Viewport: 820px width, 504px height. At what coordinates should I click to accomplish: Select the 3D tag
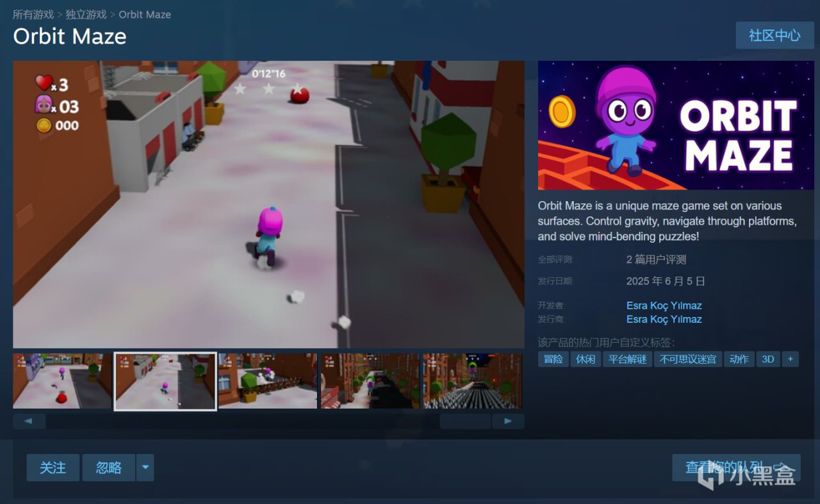(767, 359)
